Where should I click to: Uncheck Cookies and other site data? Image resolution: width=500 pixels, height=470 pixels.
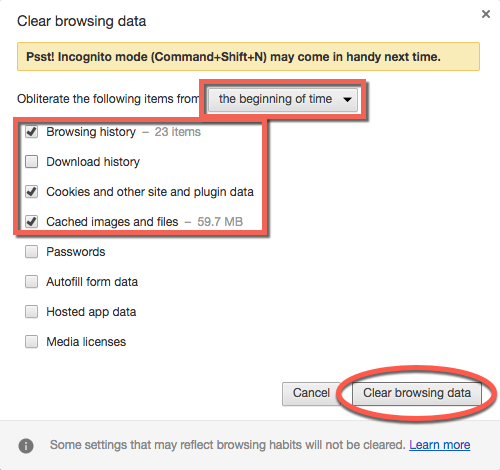coord(32,192)
